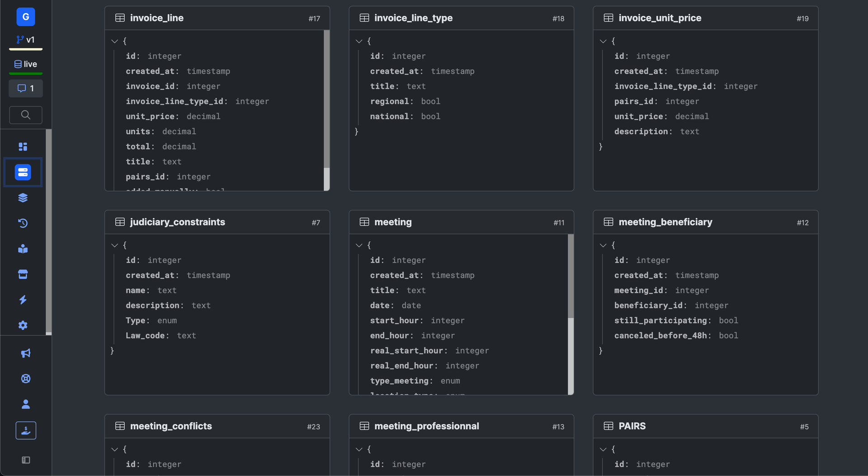The height and width of the screenshot is (476, 868).
Task: Click the storefront marketplace icon
Action: pos(23,274)
